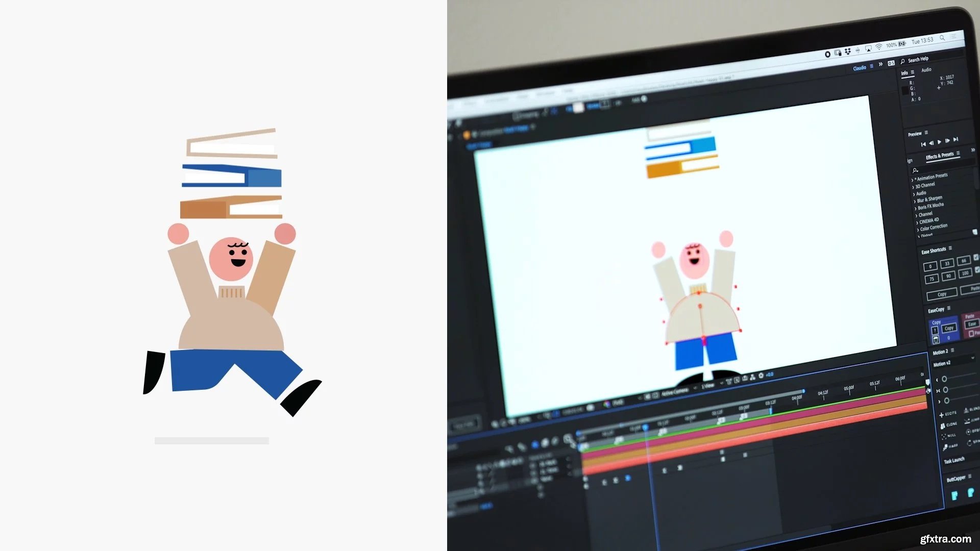Click the Play button in Preview panel
The width and height of the screenshot is (980, 551).
(939, 142)
